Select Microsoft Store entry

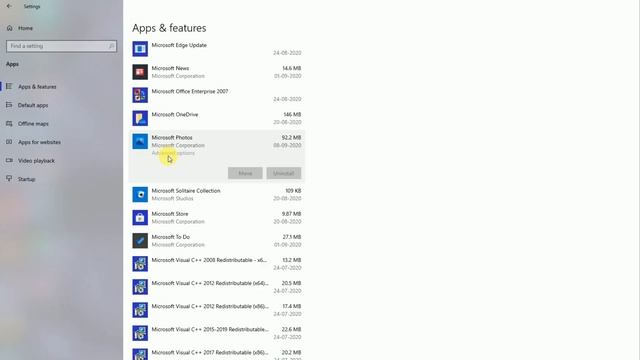(217, 218)
